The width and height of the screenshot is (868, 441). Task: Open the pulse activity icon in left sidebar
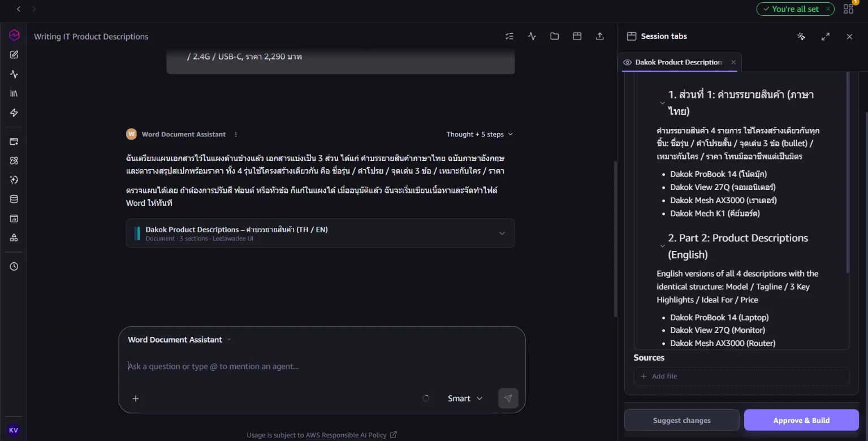14,74
